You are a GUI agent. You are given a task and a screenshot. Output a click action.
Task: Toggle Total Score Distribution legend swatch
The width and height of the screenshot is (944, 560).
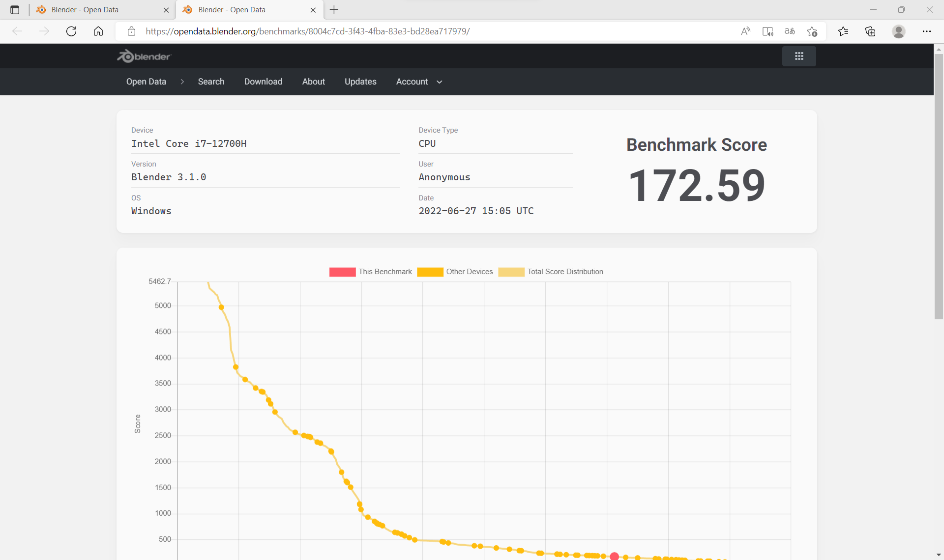(511, 272)
